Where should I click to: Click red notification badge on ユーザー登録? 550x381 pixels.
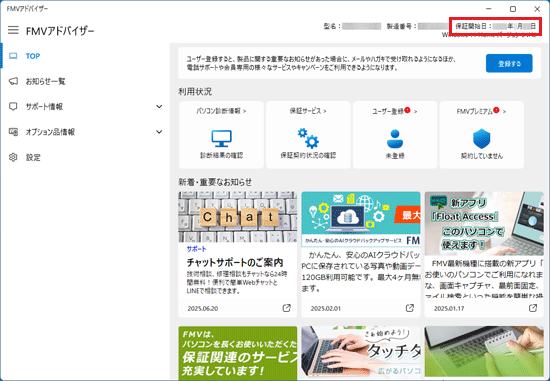[x=407, y=110]
